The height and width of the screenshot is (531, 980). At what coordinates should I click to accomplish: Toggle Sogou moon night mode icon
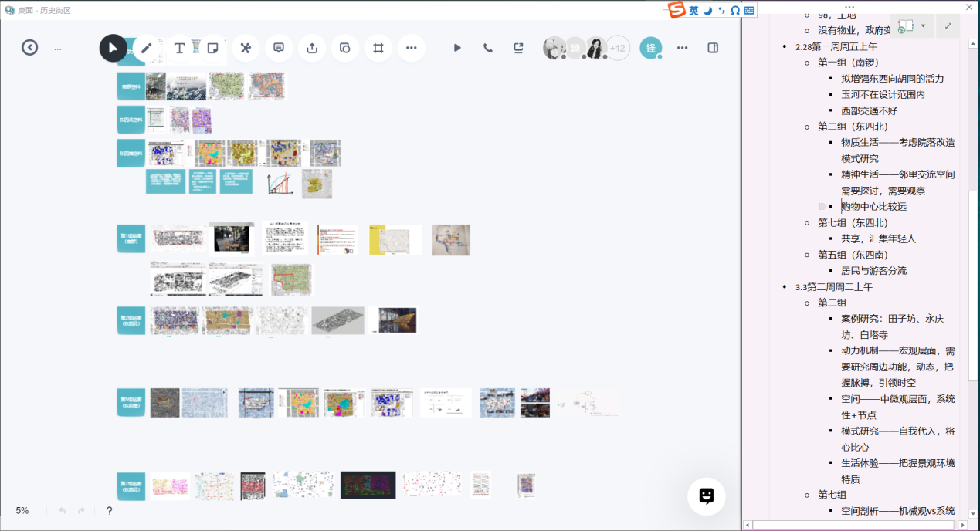(707, 10)
